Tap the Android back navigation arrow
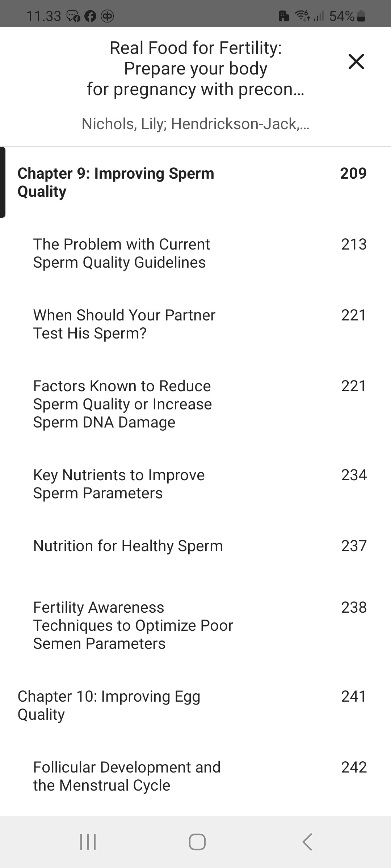This screenshot has height=868, width=391. pos(307,842)
